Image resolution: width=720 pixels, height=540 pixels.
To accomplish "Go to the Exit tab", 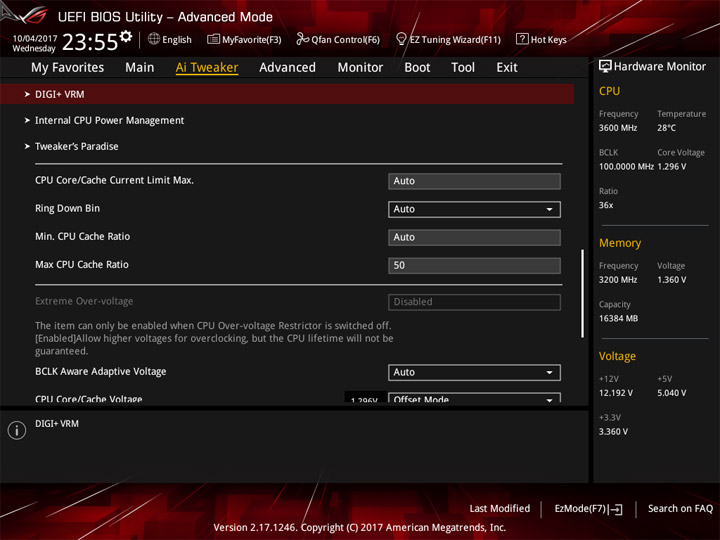I will coord(507,68).
